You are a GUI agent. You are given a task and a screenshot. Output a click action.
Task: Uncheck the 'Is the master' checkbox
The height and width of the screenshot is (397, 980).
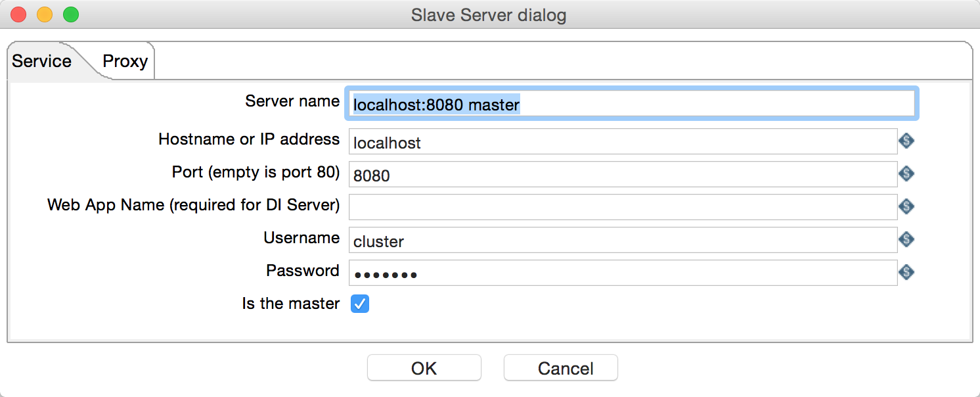[x=360, y=304]
